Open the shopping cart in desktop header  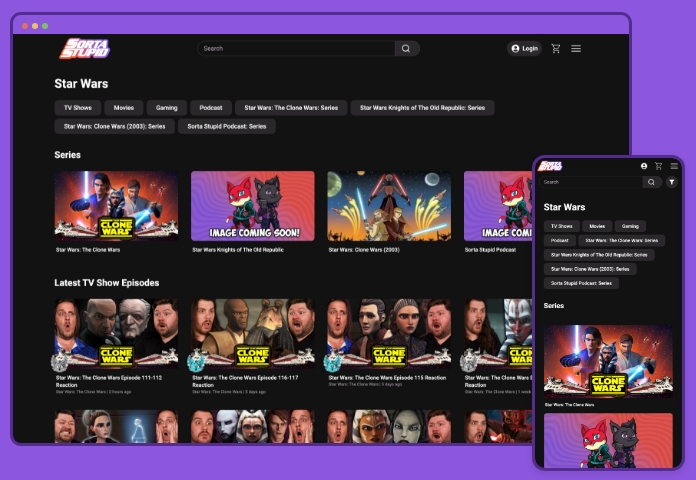[556, 48]
